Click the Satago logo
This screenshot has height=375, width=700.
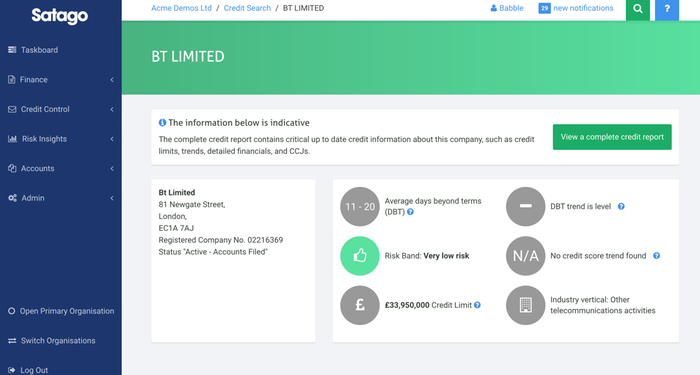60,16
